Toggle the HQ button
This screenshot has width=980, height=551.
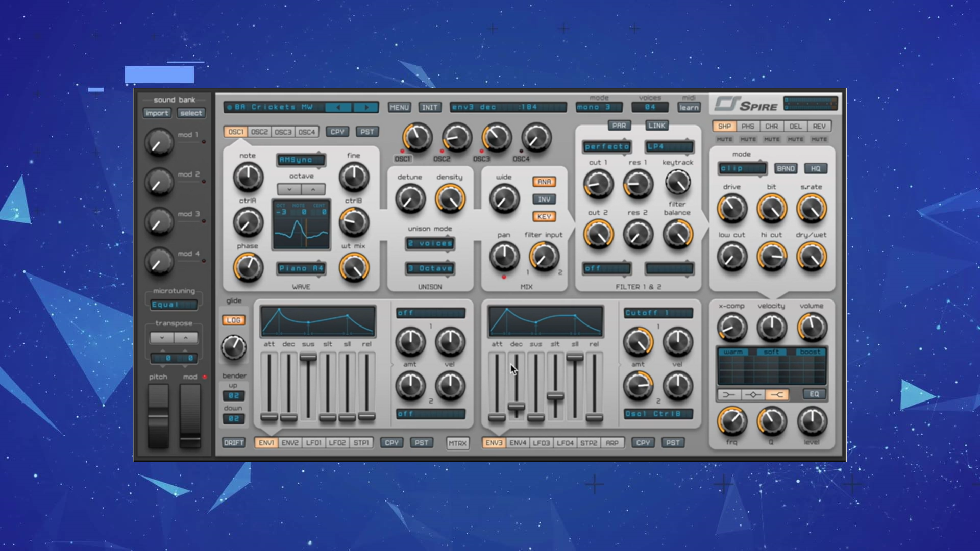[816, 168]
